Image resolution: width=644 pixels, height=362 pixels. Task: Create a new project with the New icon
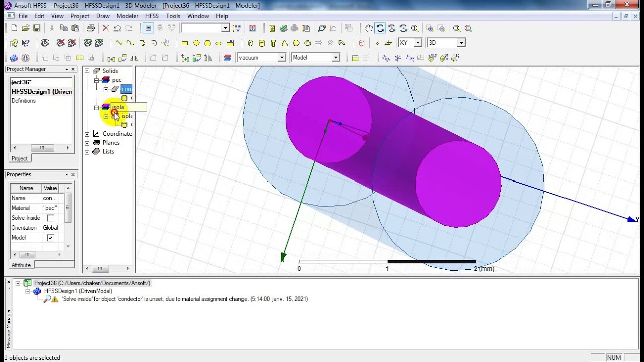[14, 28]
